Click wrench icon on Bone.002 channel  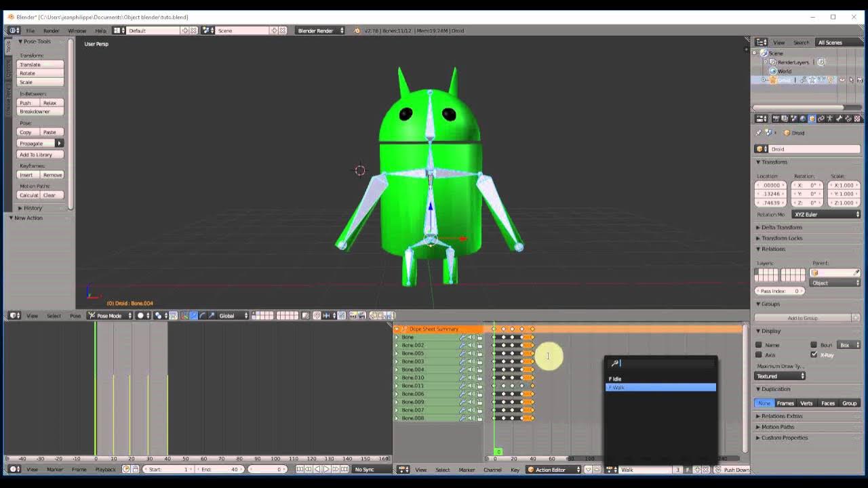pos(462,345)
